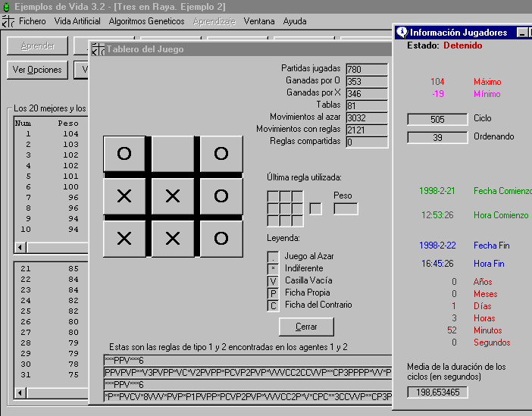The image size is (532, 416).
Task: Minimize the Información Jugadores window
Action: [x=522, y=33]
